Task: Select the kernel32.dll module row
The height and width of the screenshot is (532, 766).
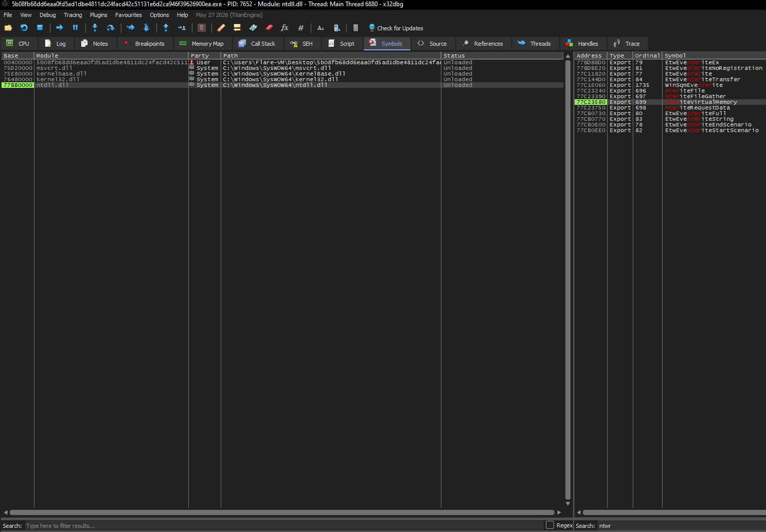Action: click(281, 79)
